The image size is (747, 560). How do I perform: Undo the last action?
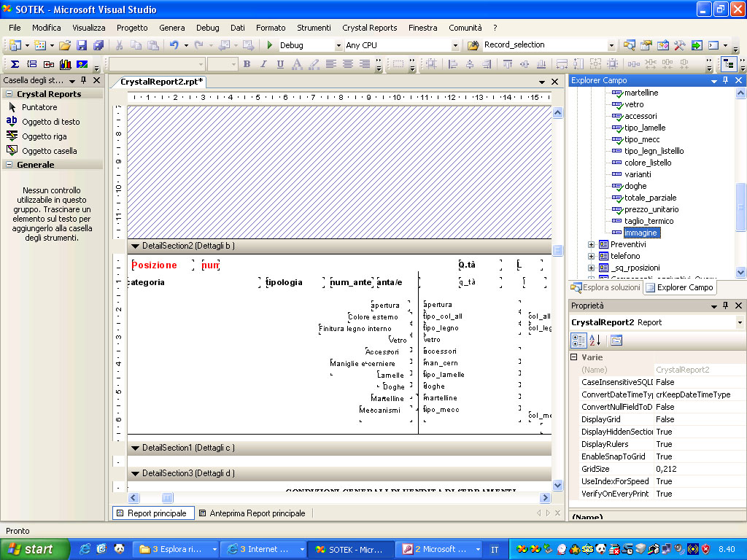(174, 45)
